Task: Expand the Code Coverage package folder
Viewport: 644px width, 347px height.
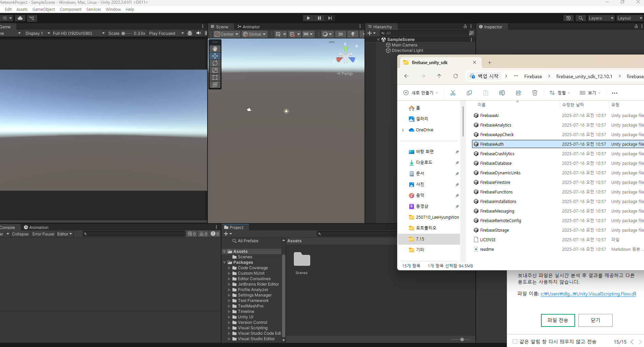Action: pyautogui.click(x=229, y=268)
